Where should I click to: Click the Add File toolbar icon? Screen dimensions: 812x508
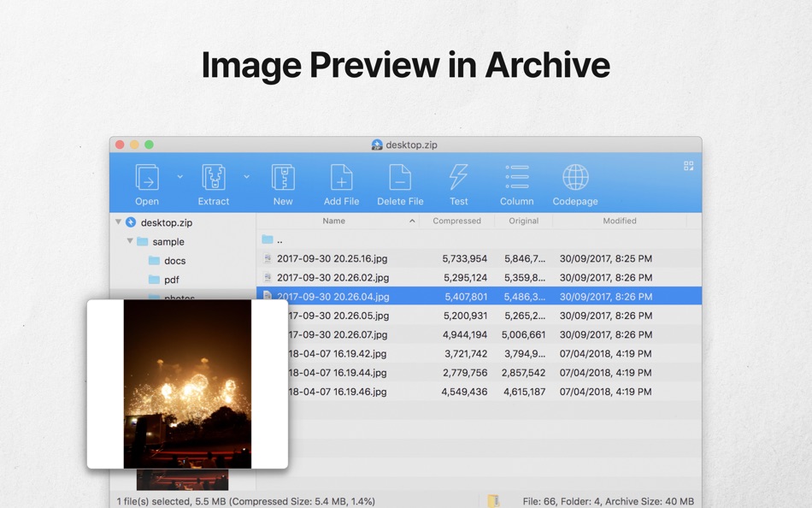tap(341, 177)
